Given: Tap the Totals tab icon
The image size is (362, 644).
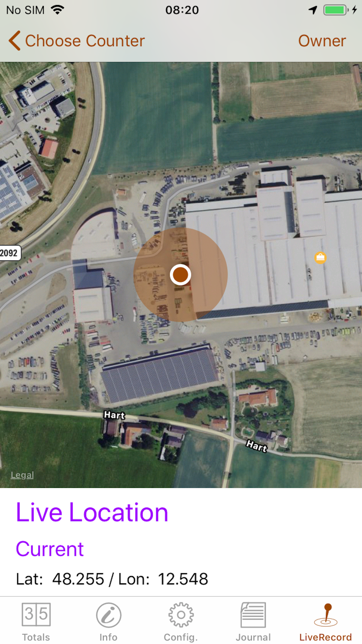Looking at the screenshot, I should (x=36, y=614).
